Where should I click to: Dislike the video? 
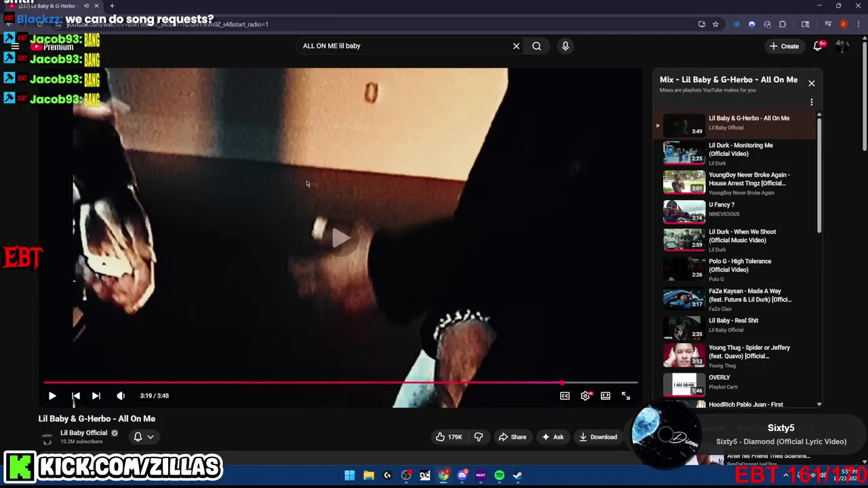click(479, 437)
